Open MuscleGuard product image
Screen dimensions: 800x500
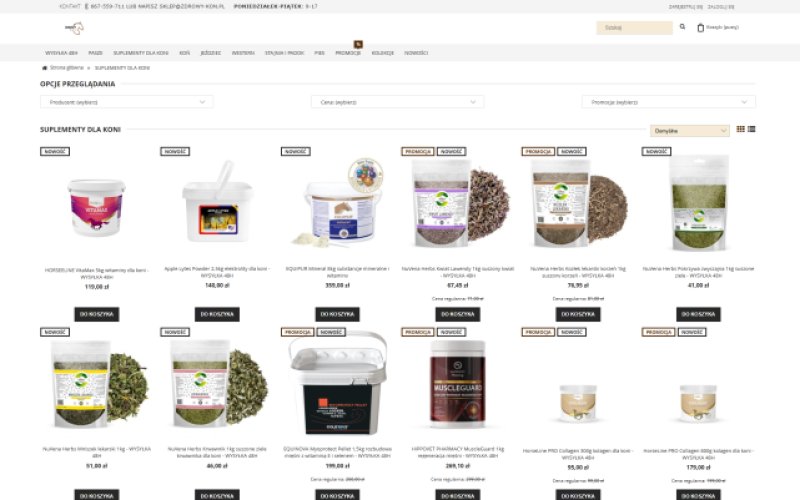pyautogui.click(x=458, y=384)
